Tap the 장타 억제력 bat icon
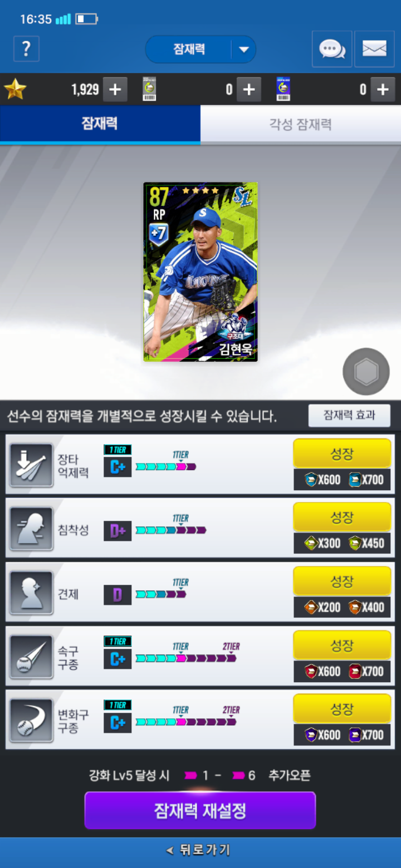Image resolution: width=401 pixels, height=868 pixels. tap(32, 465)
